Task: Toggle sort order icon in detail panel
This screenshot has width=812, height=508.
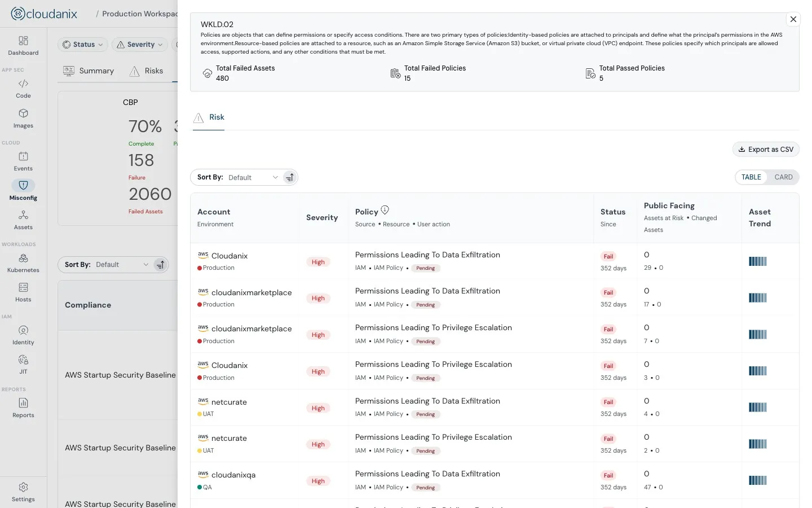Action: tap(290, 177)
